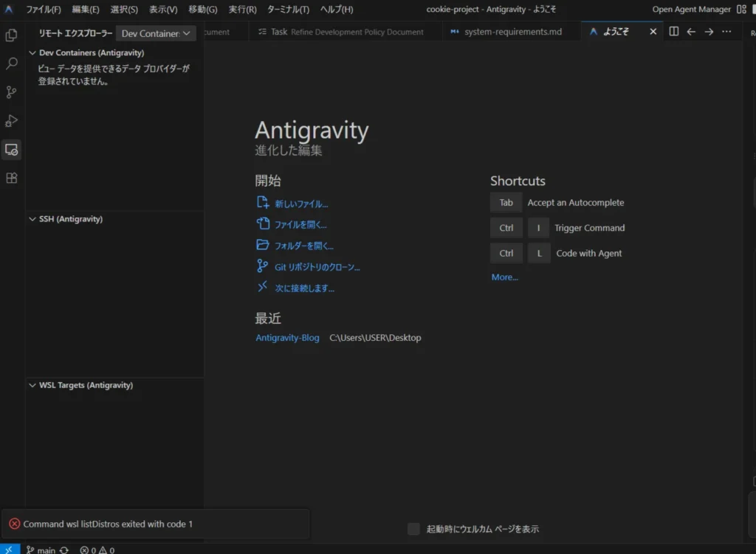Image resolution: width=756 pixels, height=554 pixels.
Task: Click the open file icon under 開始
Action: coord(262,224)
